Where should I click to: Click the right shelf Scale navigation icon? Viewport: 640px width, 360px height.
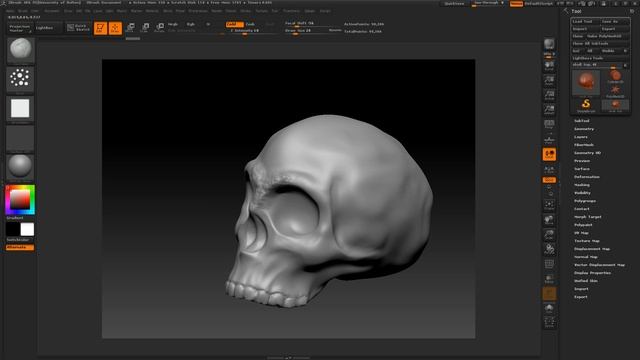click(x=549, y=234)
